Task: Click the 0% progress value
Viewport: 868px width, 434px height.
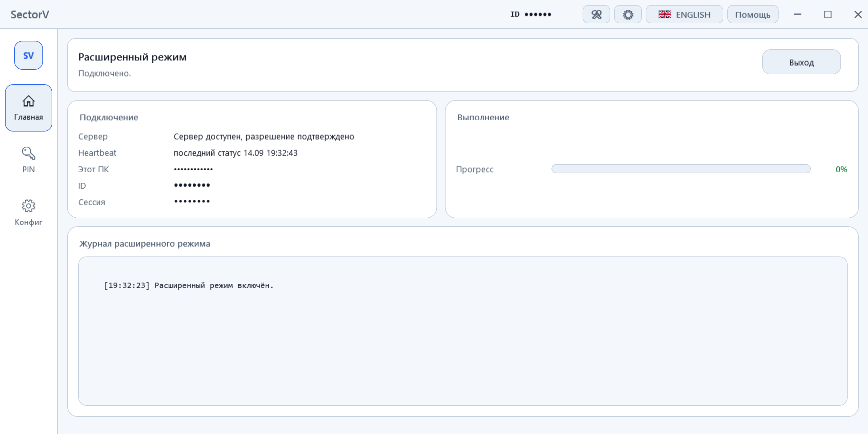Action: pyautogui.click(x=841, y=169)
